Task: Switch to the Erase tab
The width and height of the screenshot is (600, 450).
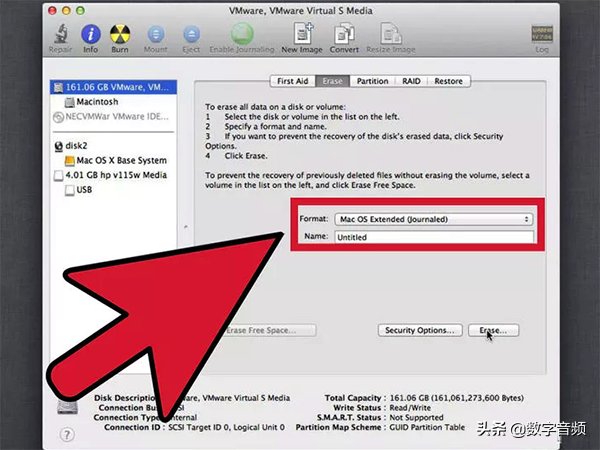Action: point(333,81)
